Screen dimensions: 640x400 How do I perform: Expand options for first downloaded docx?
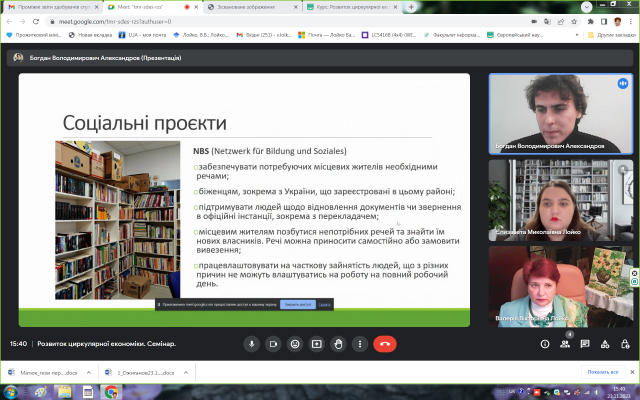[x=87, y=371]
